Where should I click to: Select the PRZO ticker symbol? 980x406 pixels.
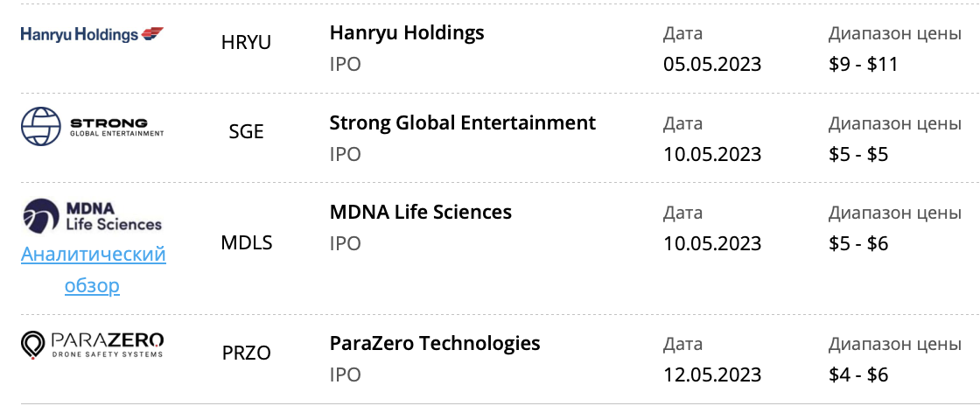[x=246, y=353]
